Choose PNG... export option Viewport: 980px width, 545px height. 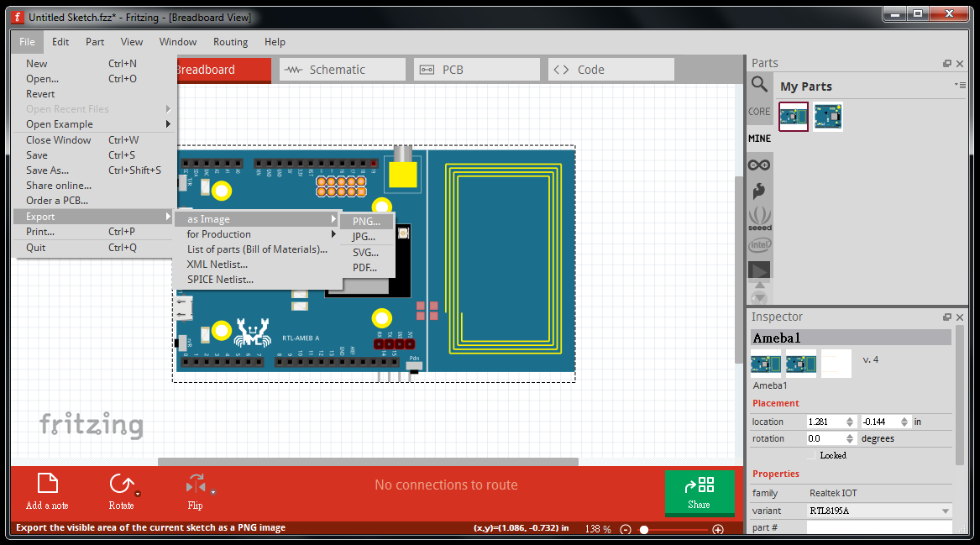point(366,221)
